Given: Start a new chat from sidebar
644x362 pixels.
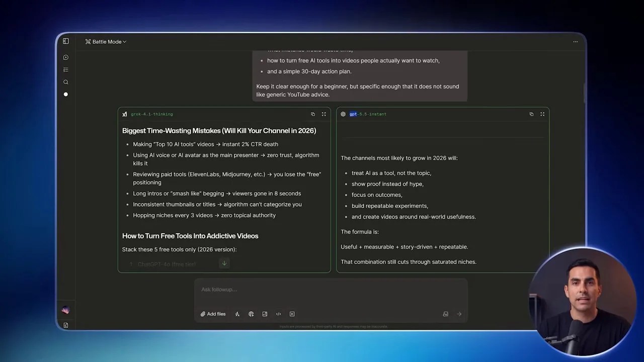Looking at the screenshot, I should tap(66, 57).
